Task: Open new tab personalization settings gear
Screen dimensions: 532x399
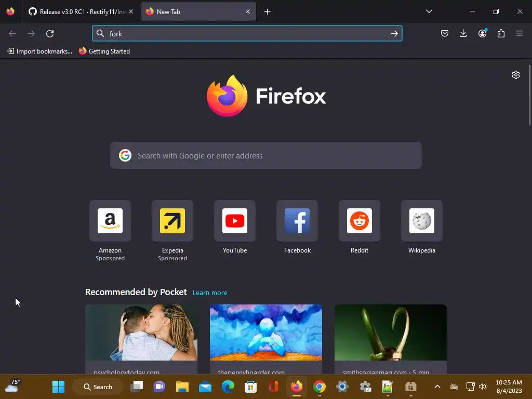Action: tap(516, 75)
